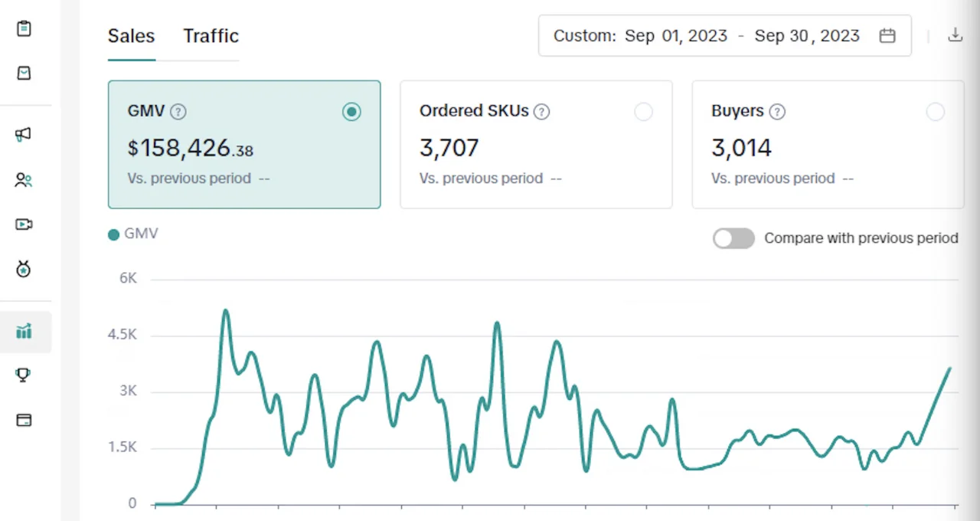Select the Buyers radio button
This screenshot has height=521, width=980.
935,112
